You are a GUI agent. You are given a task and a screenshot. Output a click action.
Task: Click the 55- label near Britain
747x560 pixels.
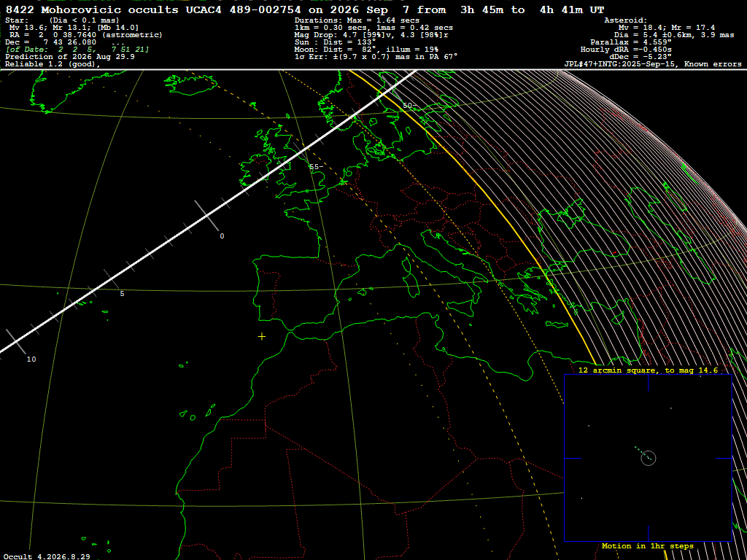[x=317, y=167]
